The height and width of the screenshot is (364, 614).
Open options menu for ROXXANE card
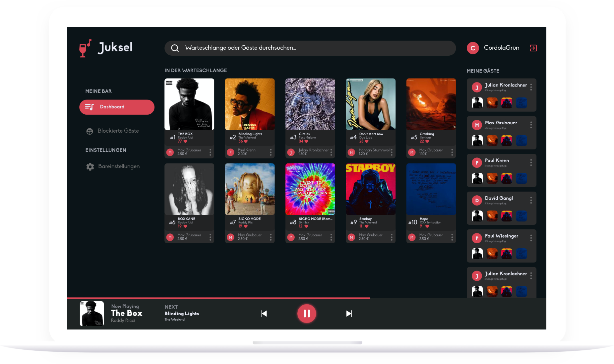click(x=210, y=237)
